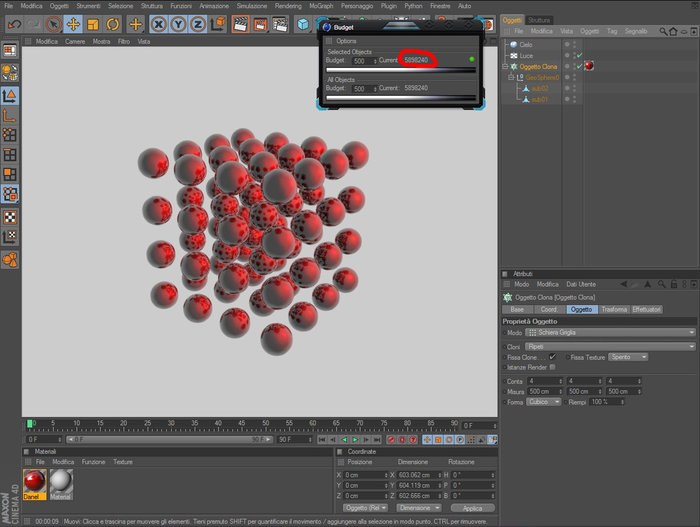Open the Fissa Texture dropdown set to Spento
The image size is (700, 527).
[628, 357]
